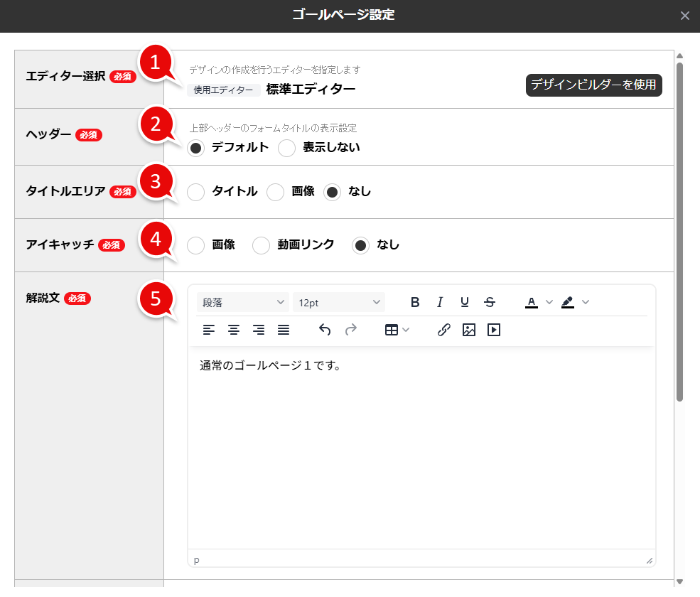Redo the last undone action

(x=350, y=329)
